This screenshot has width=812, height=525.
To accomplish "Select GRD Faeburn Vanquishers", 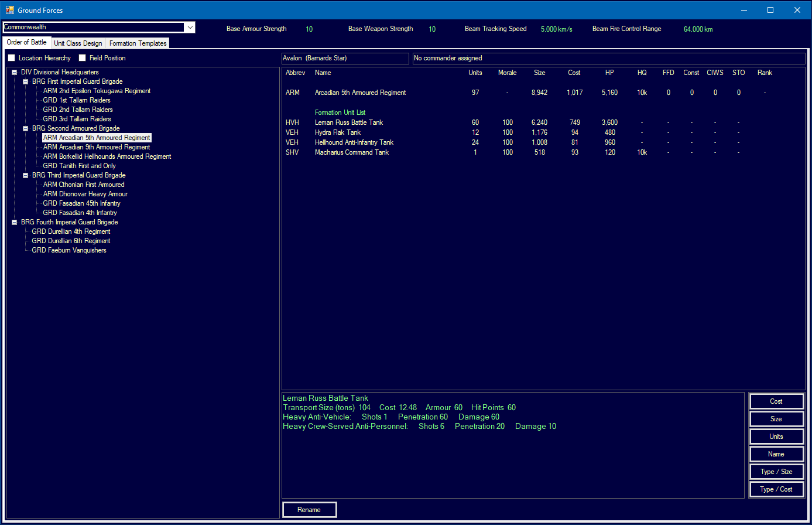I will click(69, 250).
